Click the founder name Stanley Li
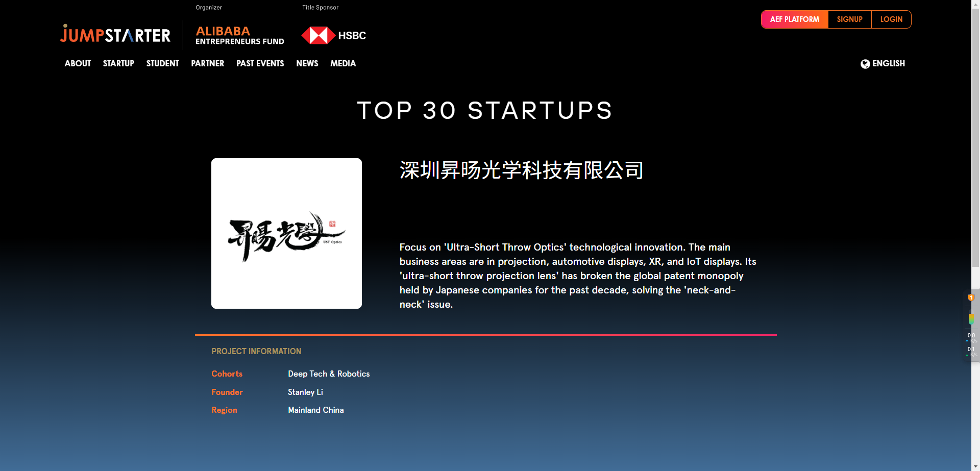980x471 pixels. [x=305, y=392]
